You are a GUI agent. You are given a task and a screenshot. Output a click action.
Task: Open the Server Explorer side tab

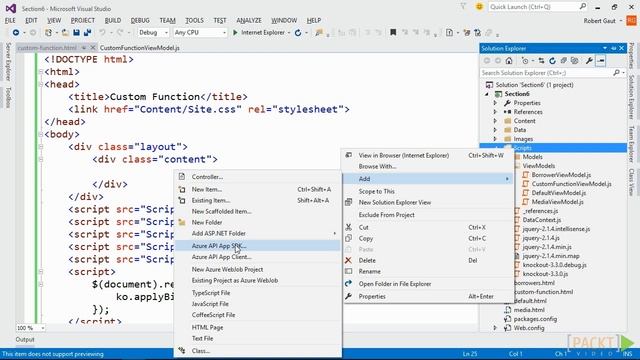[8, 62]
